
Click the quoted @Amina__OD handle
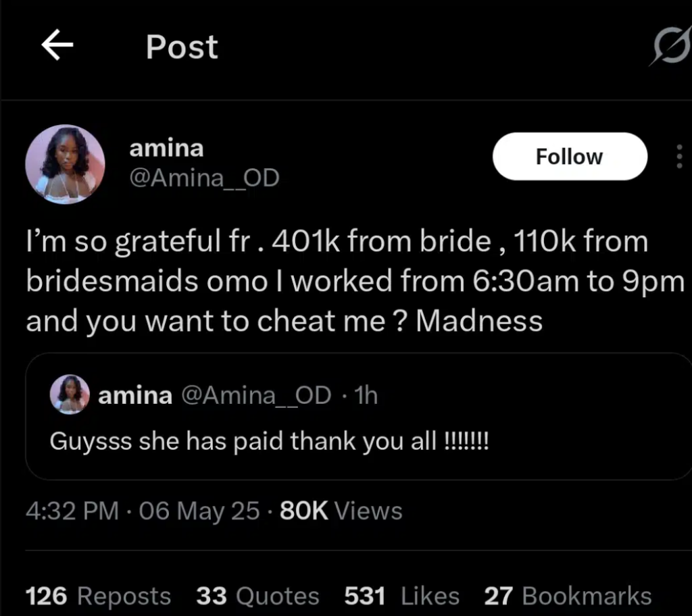255,395
